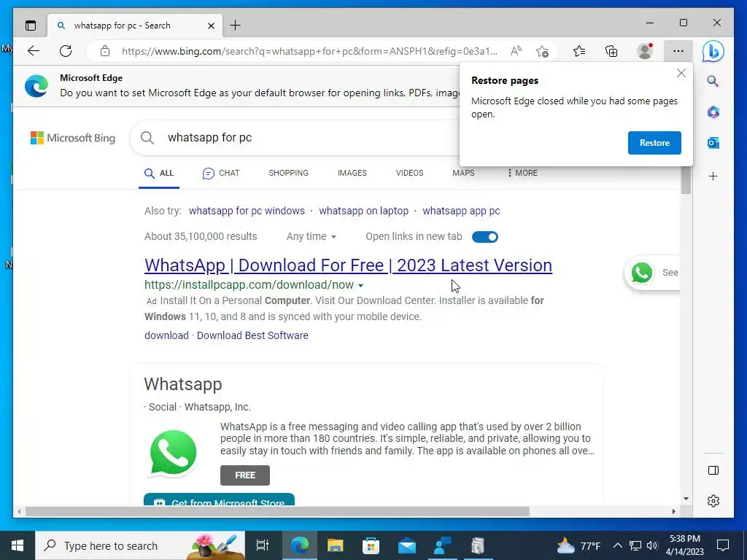Open File Explorer from taskbar
The width and height of the screenshot is (747, 560).
coord(335,545)
